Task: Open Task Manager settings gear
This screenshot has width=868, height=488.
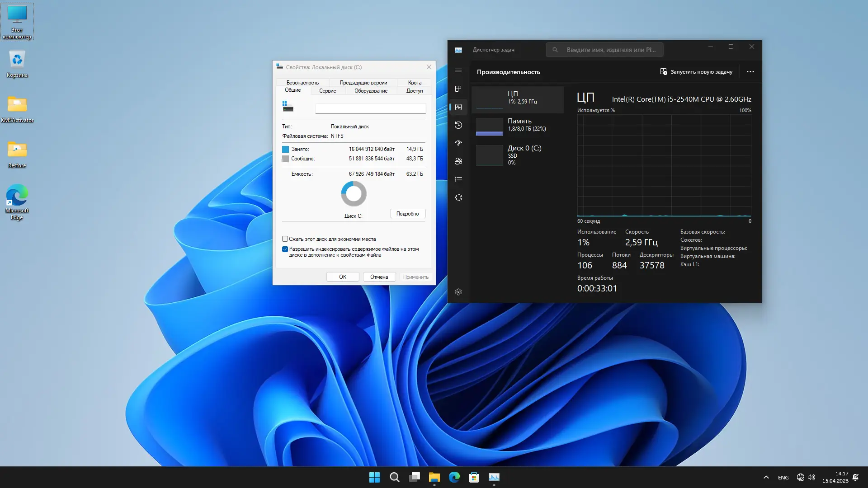Action: 458,292
